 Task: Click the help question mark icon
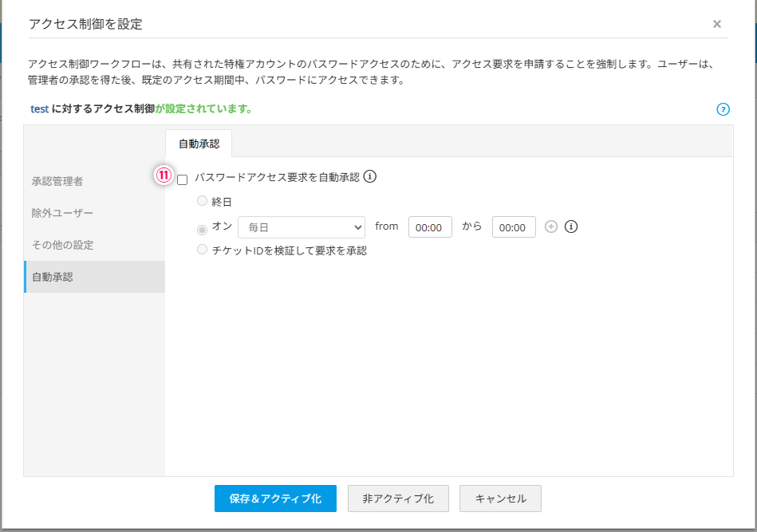pos(723,109)
